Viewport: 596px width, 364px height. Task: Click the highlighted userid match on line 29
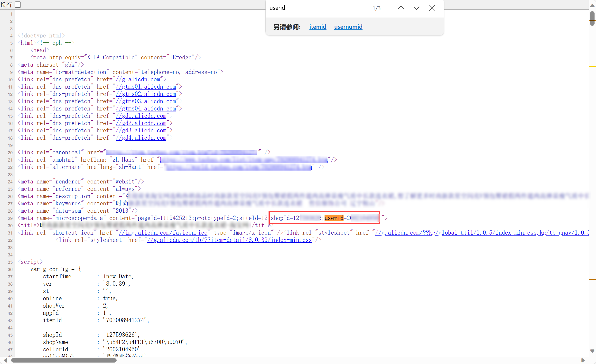pyautogui.click(x=334, y=218)
